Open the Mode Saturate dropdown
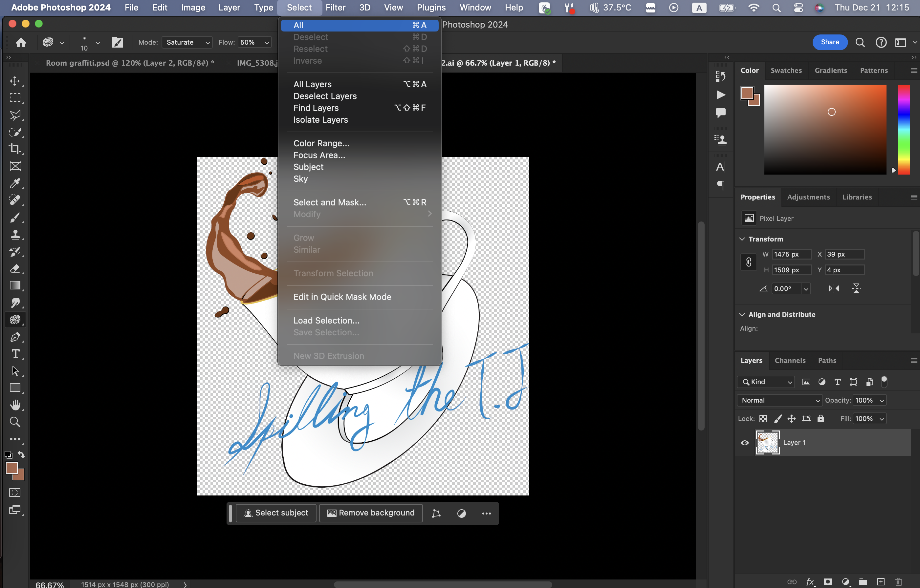 187,42
